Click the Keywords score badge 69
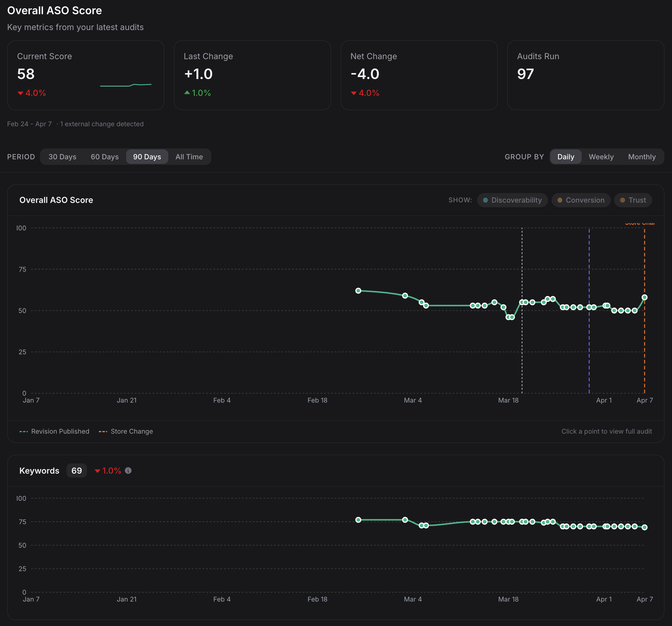672x626 pixels. tap(77, 471)
